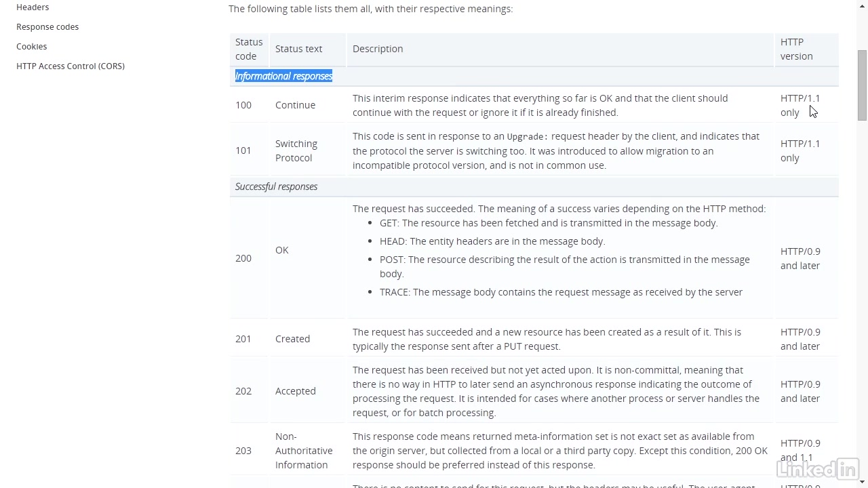Click the 'The following table lists them all' sentence
This screenshot has width=868, height=488.
click(x=371, y=9)
